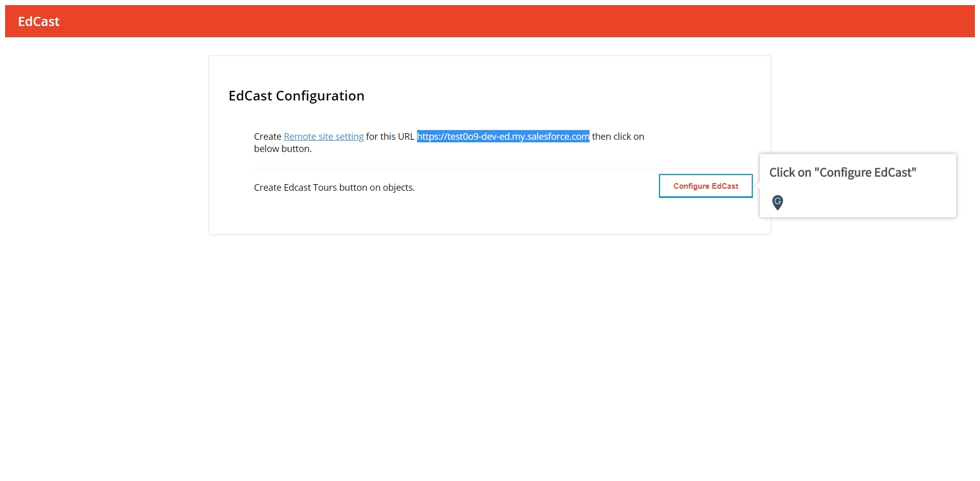Click the guide pin icon in the tooltip

[777, 202]
